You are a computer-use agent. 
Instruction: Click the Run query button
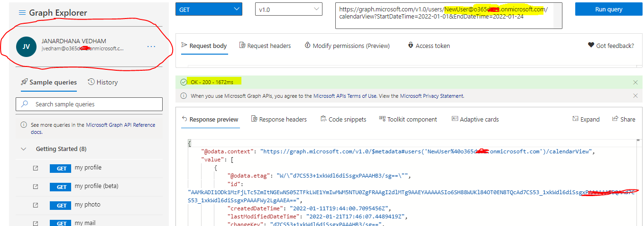(x=608, y=9)
